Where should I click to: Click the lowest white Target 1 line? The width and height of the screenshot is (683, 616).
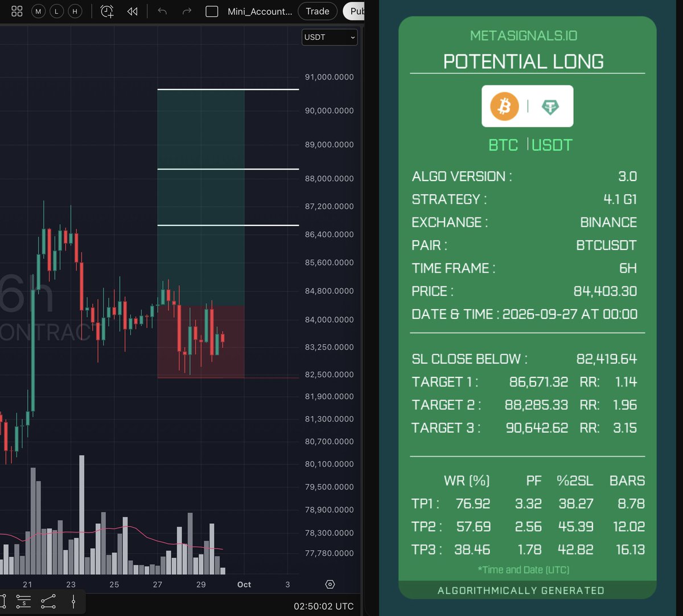[x=228, y=225]
